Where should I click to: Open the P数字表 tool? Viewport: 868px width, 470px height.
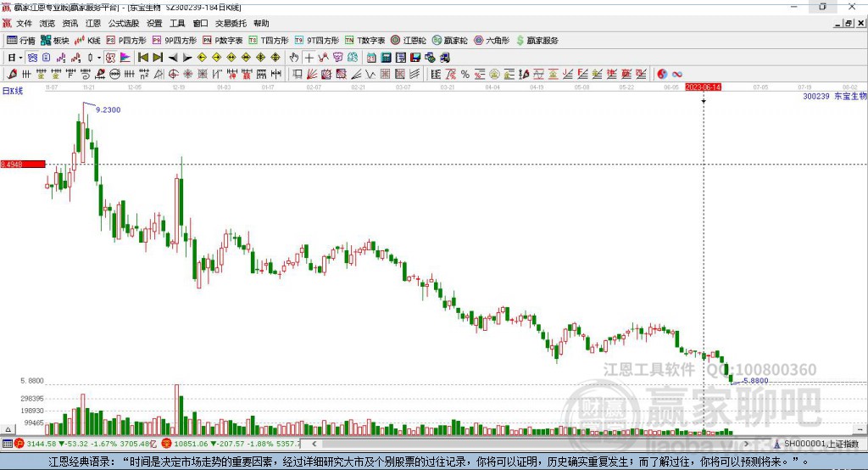click(223, 41)
